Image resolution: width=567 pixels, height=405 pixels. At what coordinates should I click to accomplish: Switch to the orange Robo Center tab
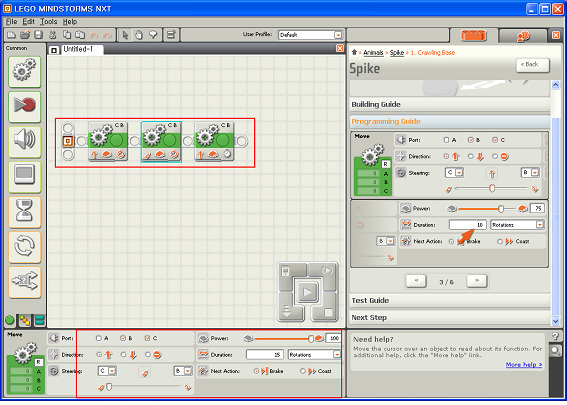[474, 35]
